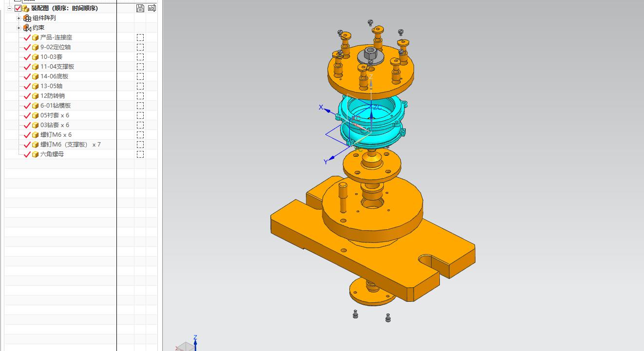Select the 约束 label
644x351 pixels.
[x=38, y=28]
